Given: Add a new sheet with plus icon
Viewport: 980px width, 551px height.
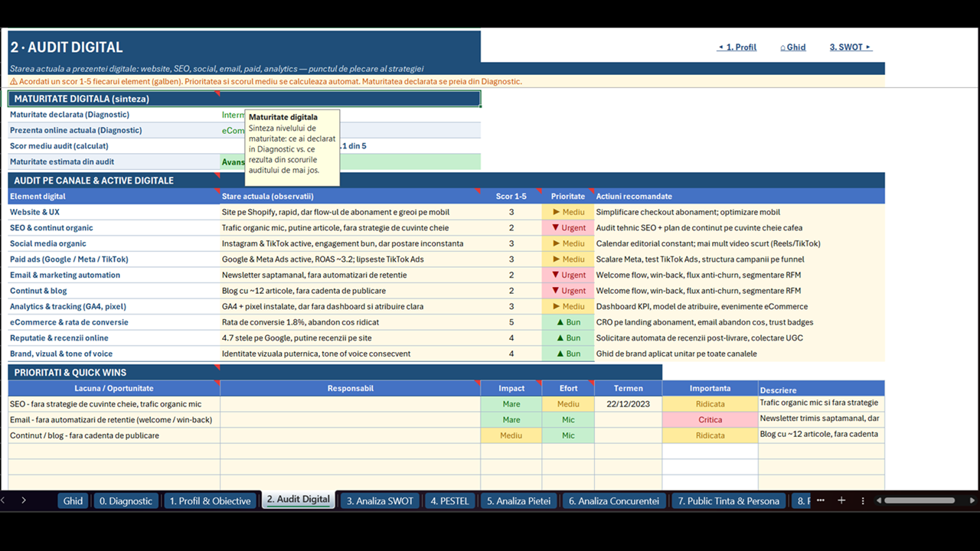Looking at the screenshot, I should pos(841,500).
